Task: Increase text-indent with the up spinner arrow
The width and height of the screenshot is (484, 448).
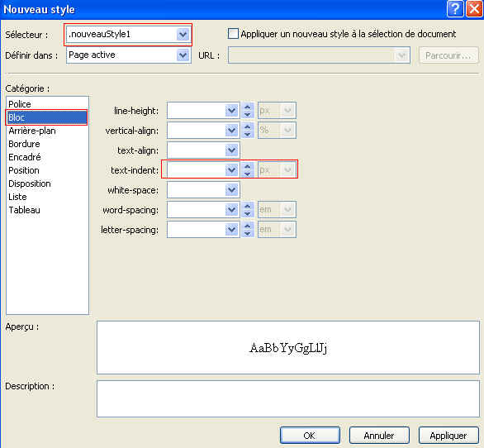Action: 247,166
